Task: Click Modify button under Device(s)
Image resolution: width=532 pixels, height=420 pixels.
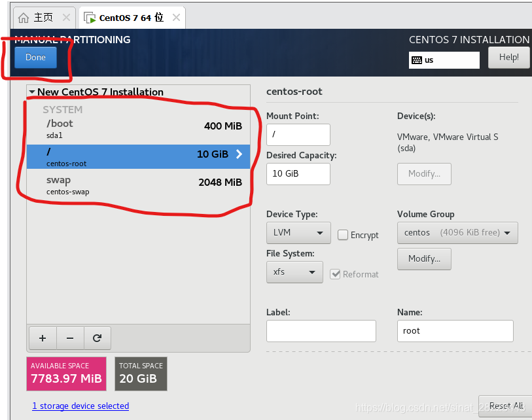Action: click(424, 174)
